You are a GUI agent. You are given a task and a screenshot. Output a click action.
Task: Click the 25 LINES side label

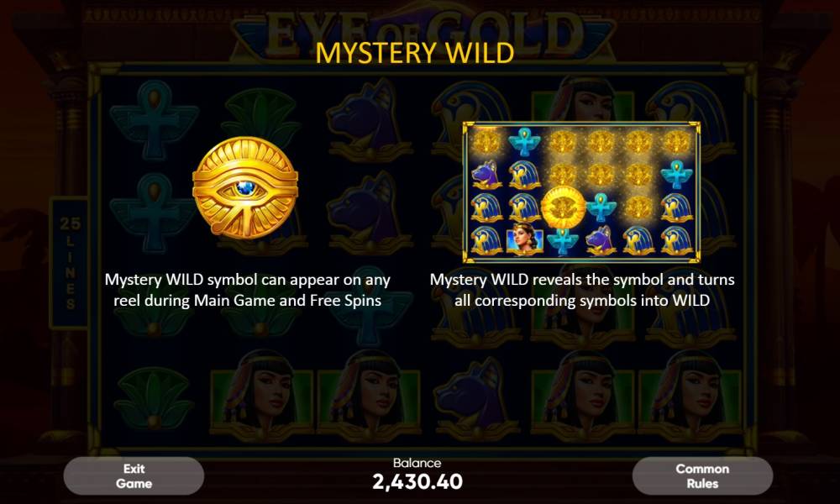[71, 262]
